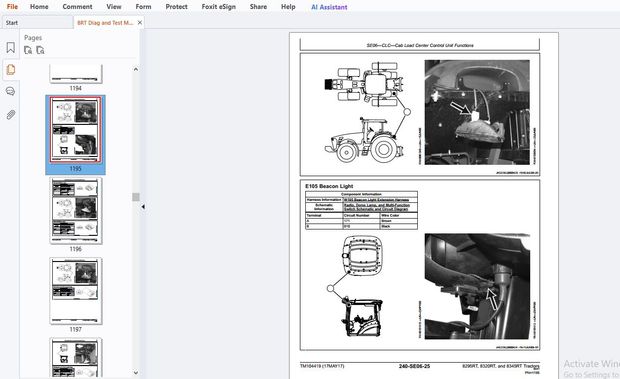Select the 8RT Diag and Test document tab

click(x=105, y=23)
